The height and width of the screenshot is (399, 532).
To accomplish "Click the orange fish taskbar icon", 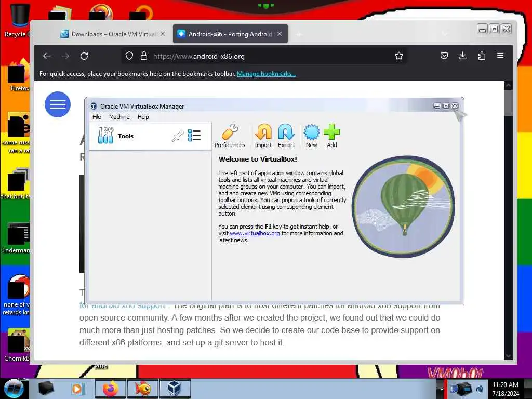I will point(143,389).
